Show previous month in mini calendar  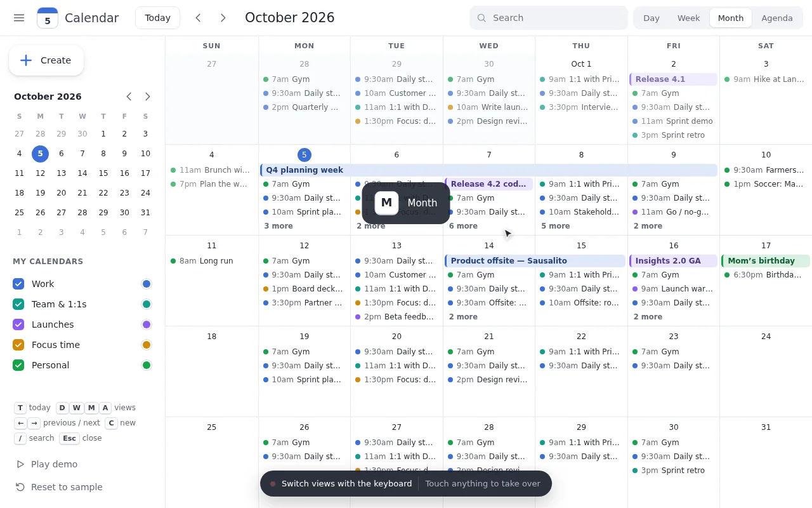coord(129,97)
